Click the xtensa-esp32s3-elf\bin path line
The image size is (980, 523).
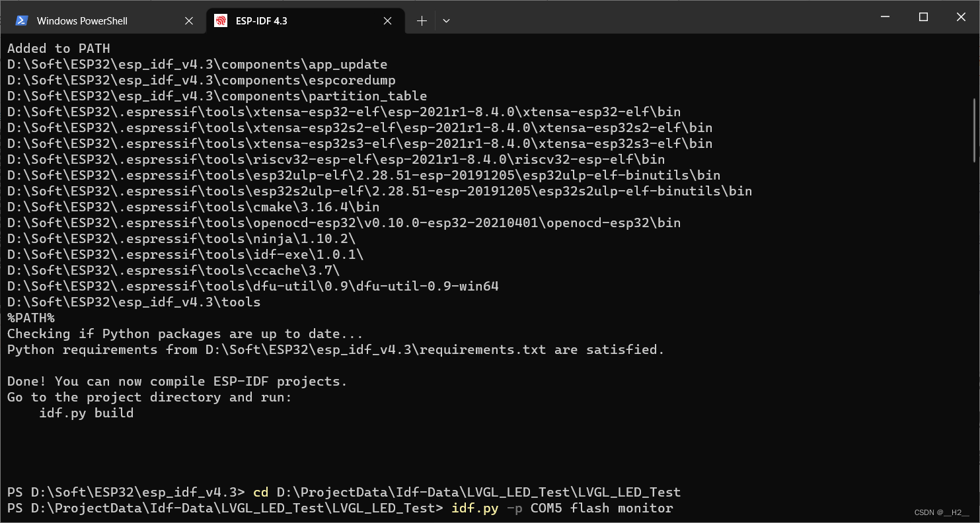(x=360, y=143)
